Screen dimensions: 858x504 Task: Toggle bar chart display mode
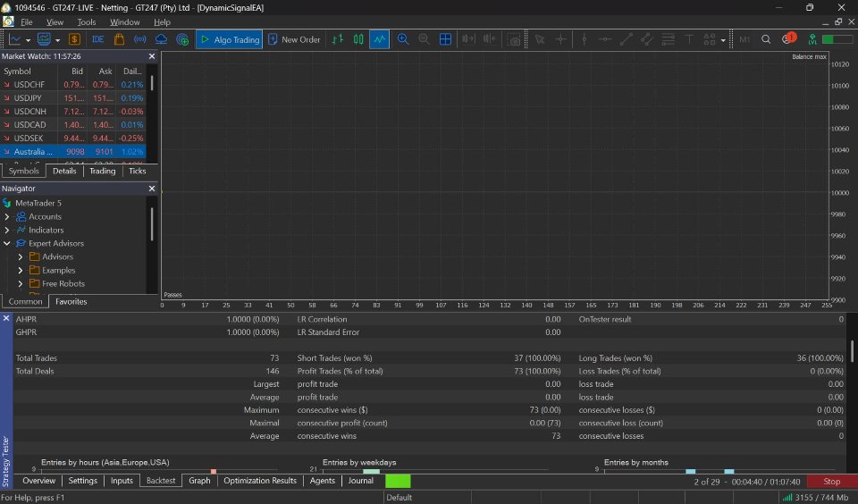[337, 39]
